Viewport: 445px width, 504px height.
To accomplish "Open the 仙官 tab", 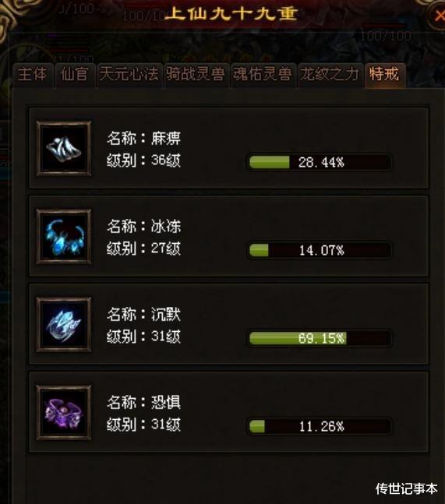I will [75, 75].
